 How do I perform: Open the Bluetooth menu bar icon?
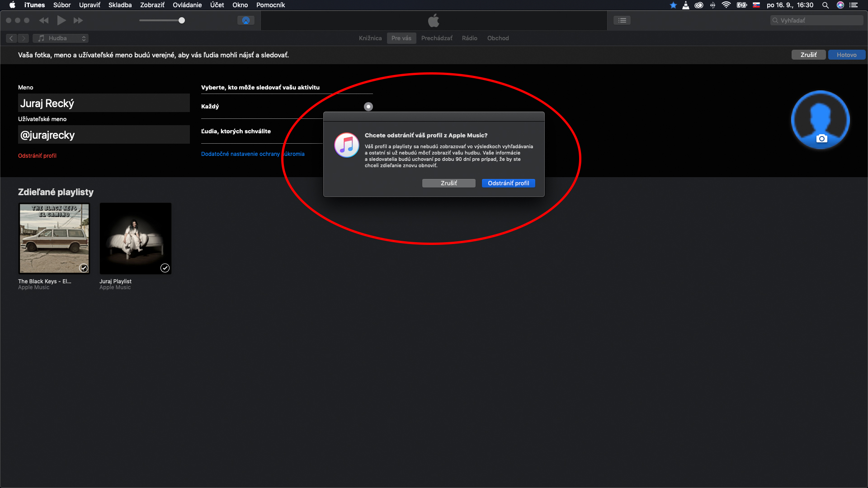[712, 5]
